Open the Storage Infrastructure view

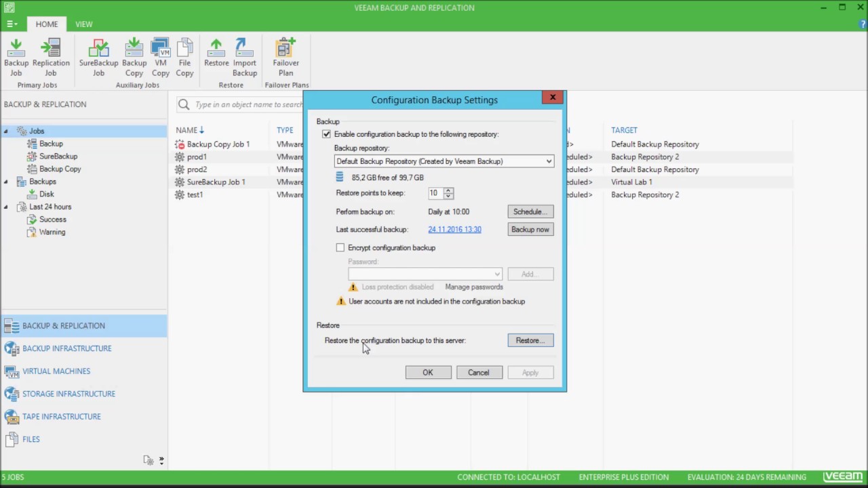click(83, 394)
